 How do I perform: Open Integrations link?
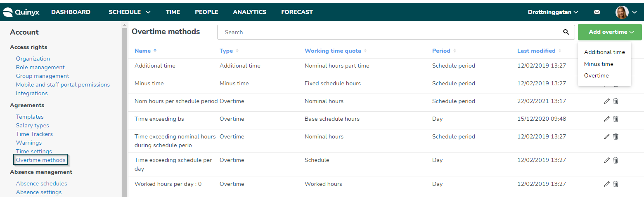point(32,93)
